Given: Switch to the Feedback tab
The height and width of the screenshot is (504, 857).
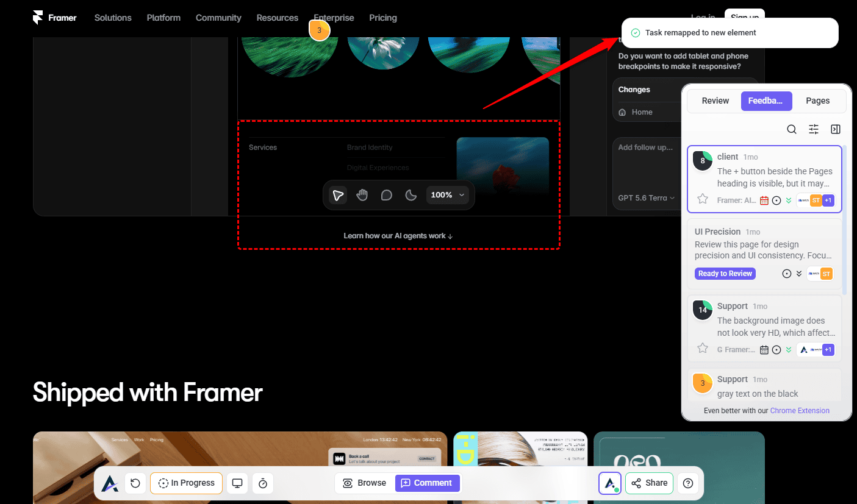Looking at the screenshot, I should pyautogui.click(x=766, y=101).
